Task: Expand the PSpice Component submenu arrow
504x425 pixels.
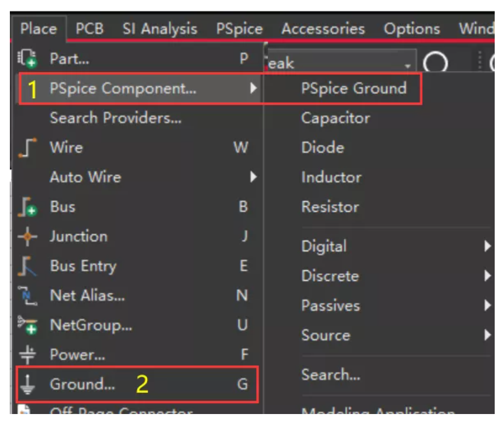Action: coord(253,88)
